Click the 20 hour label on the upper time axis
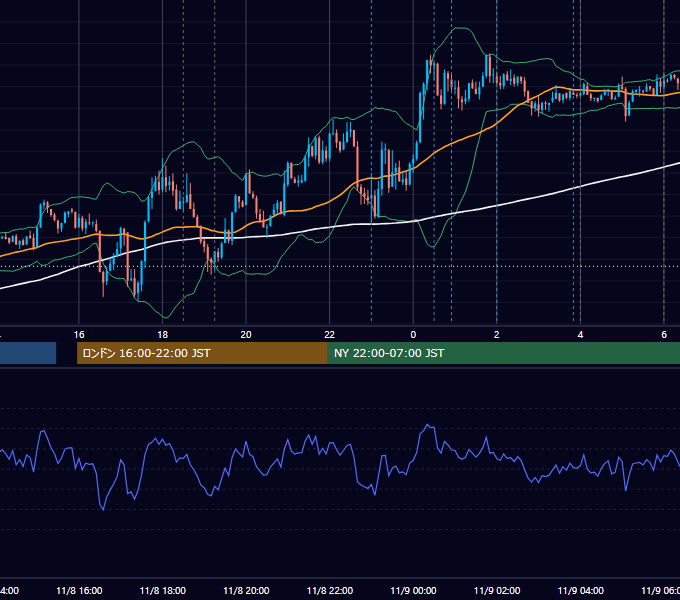The height and width of the screenshot is (600, 680). pos(246,335)
